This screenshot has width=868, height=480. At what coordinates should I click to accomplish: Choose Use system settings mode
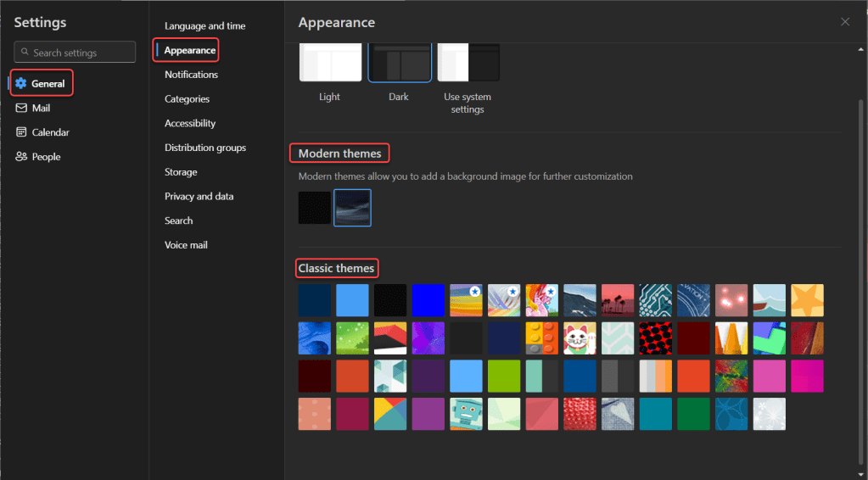click(x=468, y=64)
